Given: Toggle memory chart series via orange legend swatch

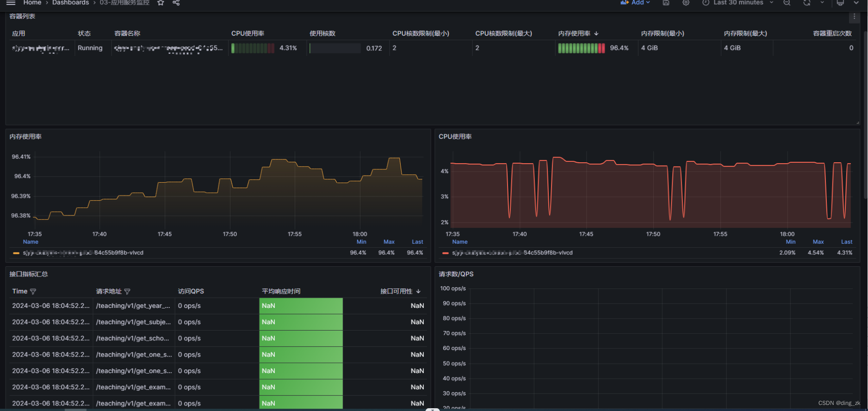Looking at the screenshot, I should pyautogui.click(x=16, y=253).
